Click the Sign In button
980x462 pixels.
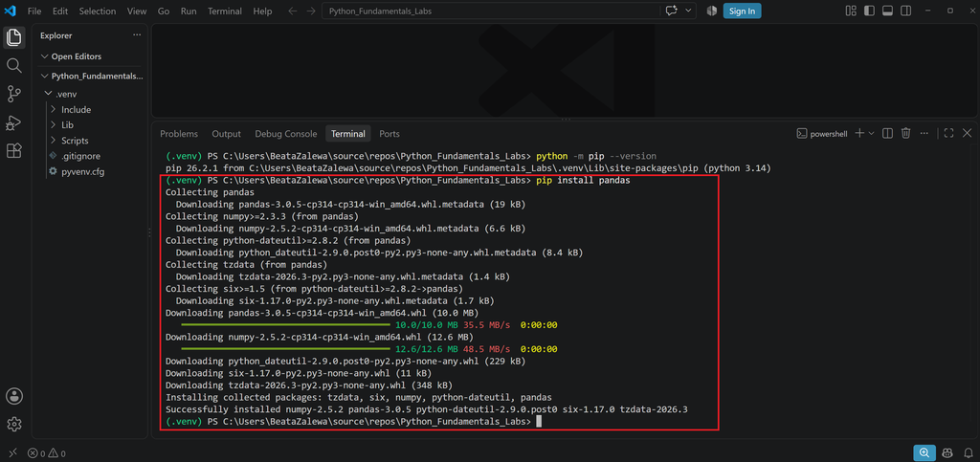point(742,11)
